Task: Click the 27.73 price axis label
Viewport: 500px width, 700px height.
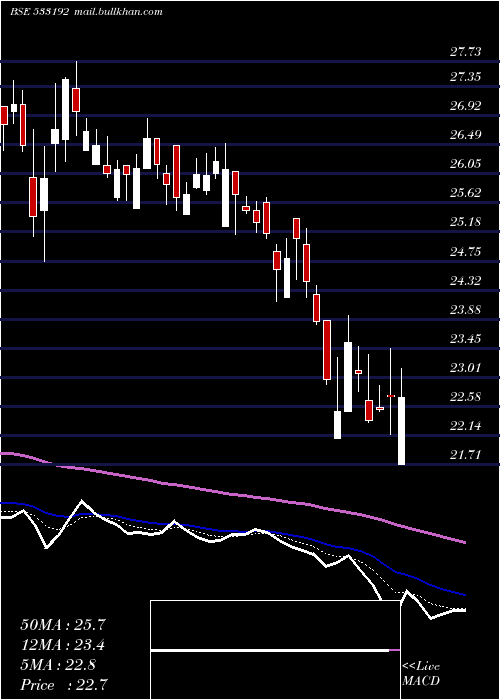Action: pyautogui.click(x=466, y=52)
